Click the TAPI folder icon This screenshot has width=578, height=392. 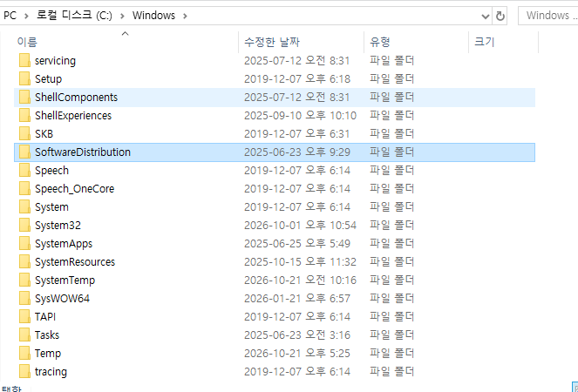tap(24, 317)
